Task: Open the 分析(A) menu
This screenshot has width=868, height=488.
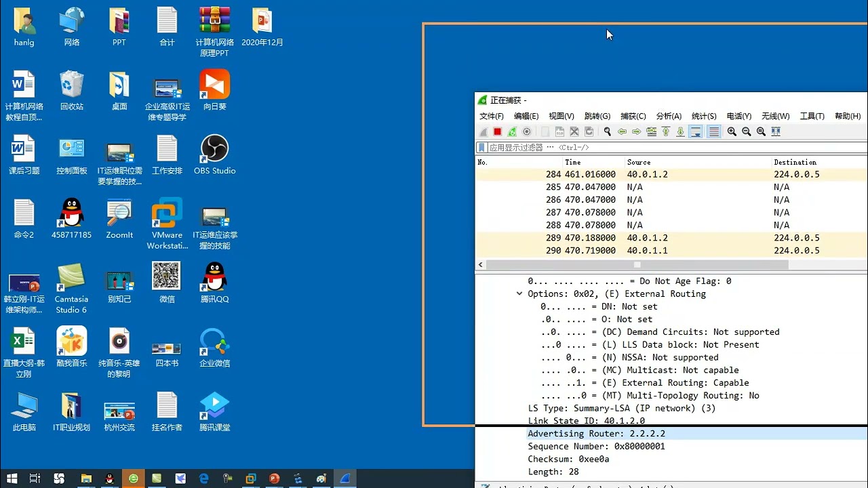Action: (x=669, y=116)
